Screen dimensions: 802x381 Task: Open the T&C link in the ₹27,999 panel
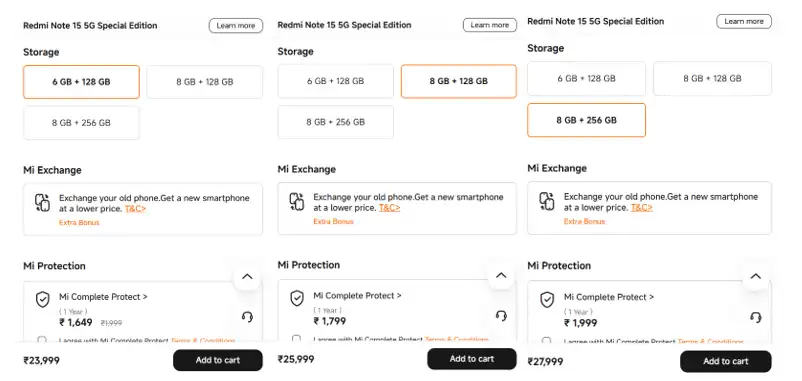(x=642, y=208)
